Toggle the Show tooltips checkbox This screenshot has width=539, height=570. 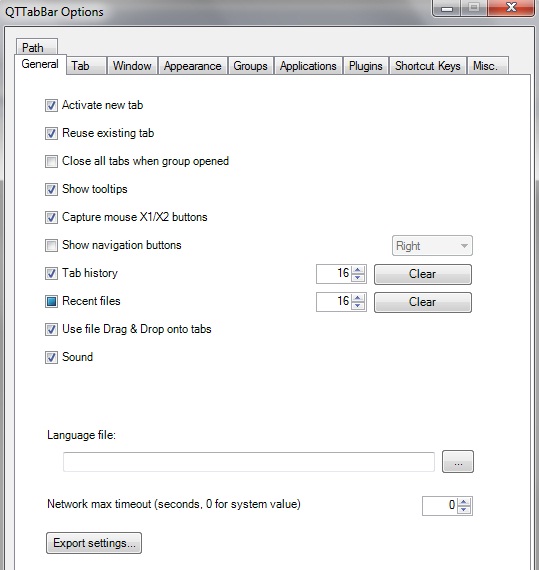pos(51,189)
